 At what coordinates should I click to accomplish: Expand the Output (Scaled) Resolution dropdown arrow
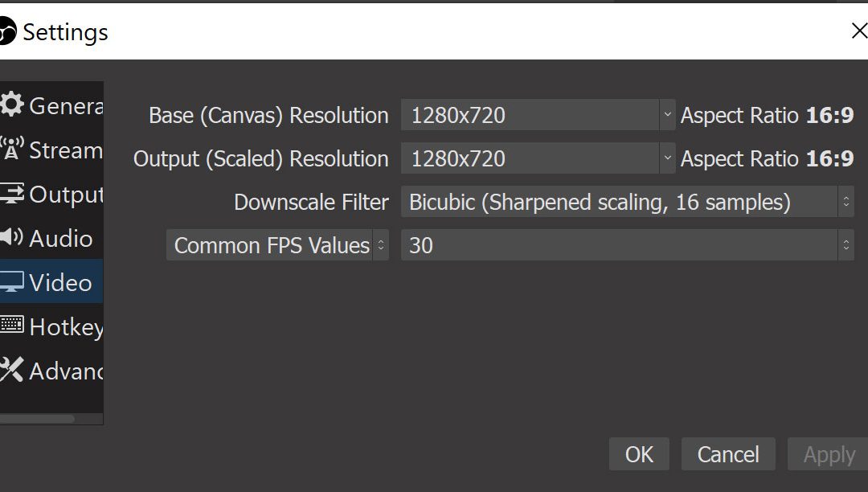click(x=667, y=158)
